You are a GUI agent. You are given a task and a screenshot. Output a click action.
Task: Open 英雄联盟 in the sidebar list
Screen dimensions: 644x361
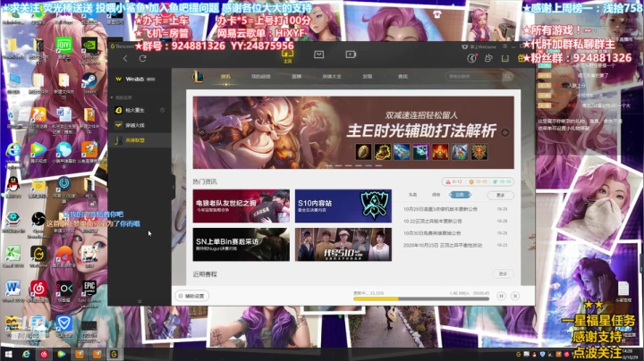[140, 140]
